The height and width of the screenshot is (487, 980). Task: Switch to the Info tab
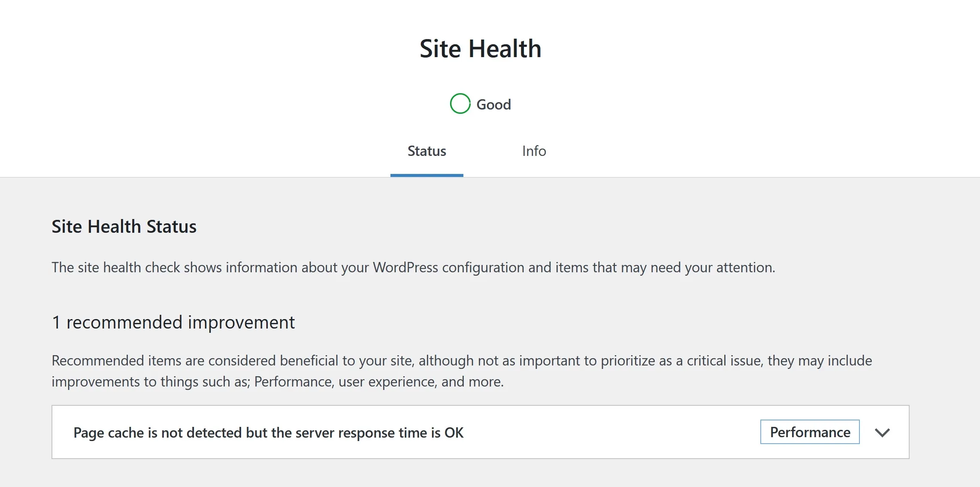(x=533, y=151)
